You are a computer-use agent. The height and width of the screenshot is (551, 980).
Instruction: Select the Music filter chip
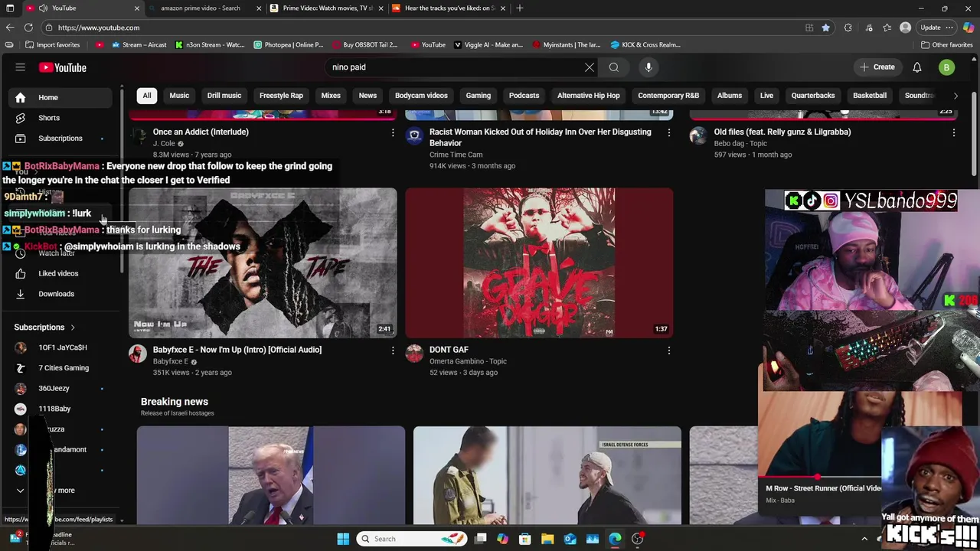coord(179,96)
